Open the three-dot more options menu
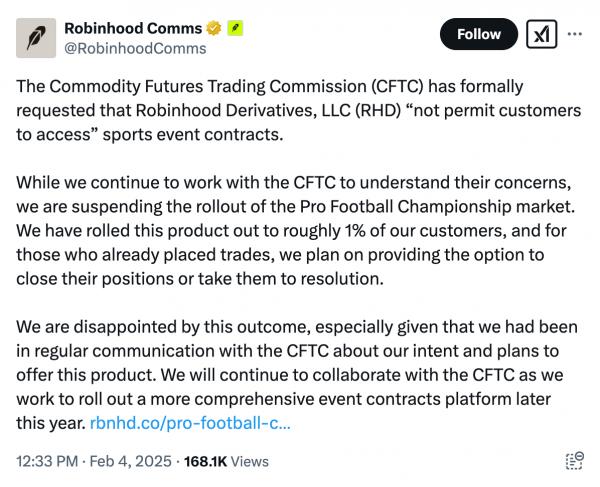Viewport: 600px width, 487px height. pyautogui.click(x=574, y=34)
